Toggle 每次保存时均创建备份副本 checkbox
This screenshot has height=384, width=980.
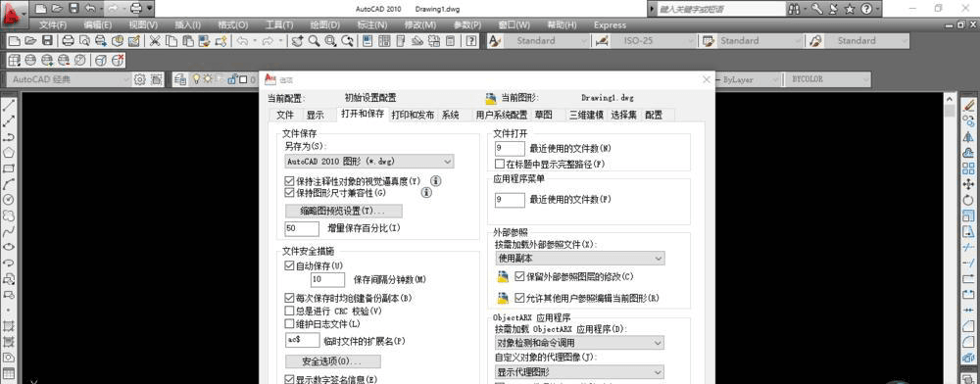[x=289, y=299]
